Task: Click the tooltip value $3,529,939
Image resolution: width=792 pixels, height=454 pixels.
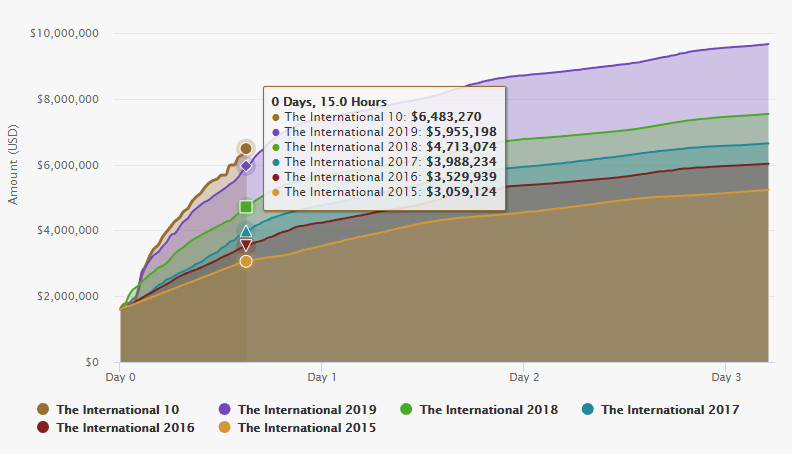Action: coord(461,177)
